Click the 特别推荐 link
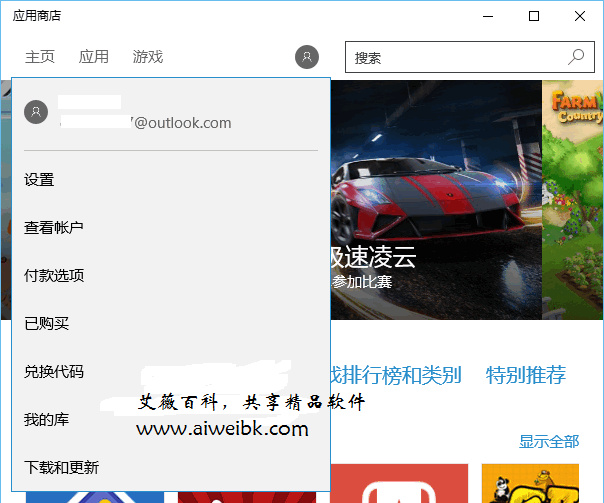 coord(525,375)
